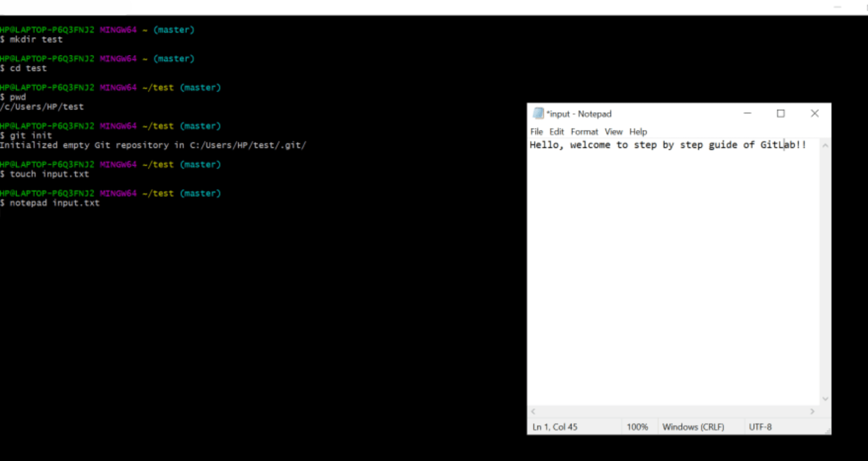The image size is (868, 461).
Task: Click the 'cd test' command in terminal
Action: (28, 68)
